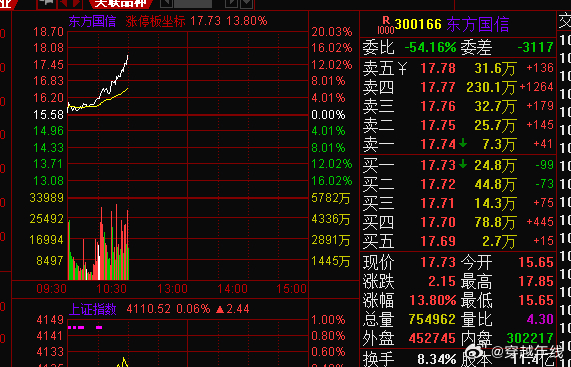The image size is (571, 367).
Task: Click the R 1000 badge beside stock code
Action: [386, 25]
